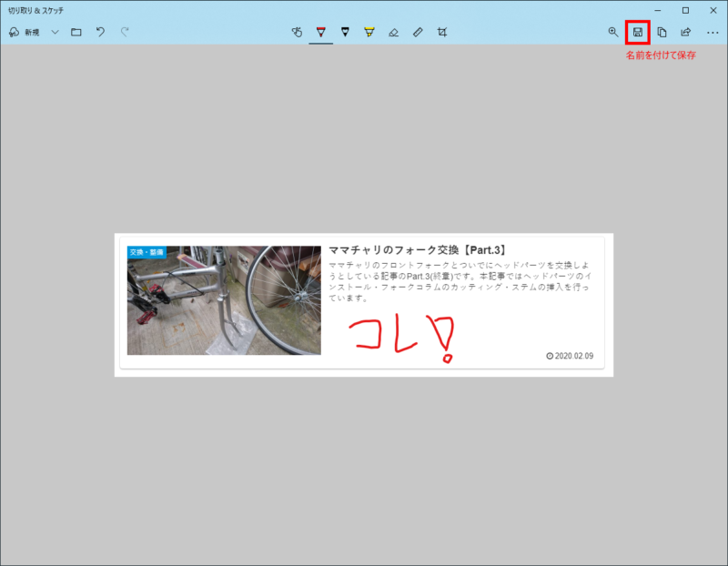
Task: Select the red ballpoint pen tool
Action: (x=321, y=32)
